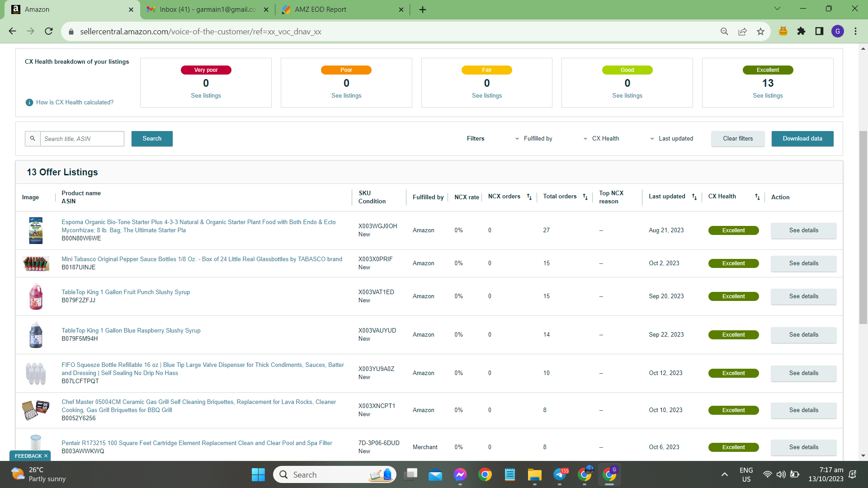868x488 pixels.
Task: Open TableTop King Blue Raspberry Syrup link
Action: tap(131, 331)
